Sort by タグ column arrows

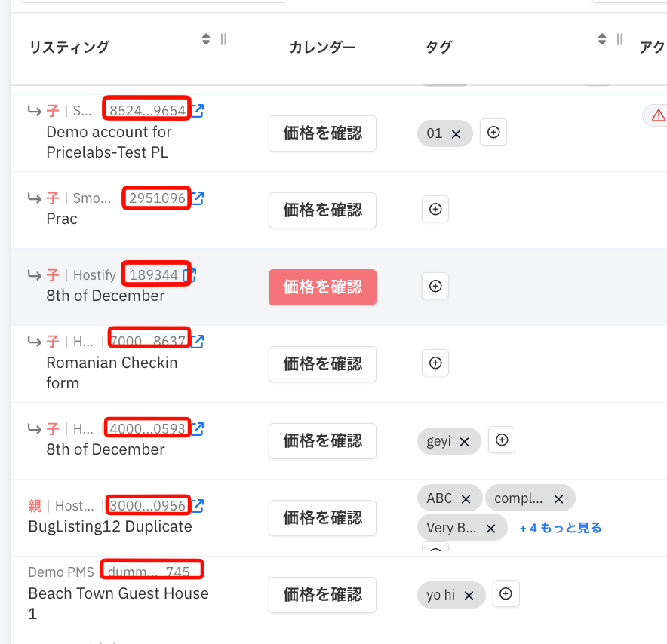coord(602,39)
